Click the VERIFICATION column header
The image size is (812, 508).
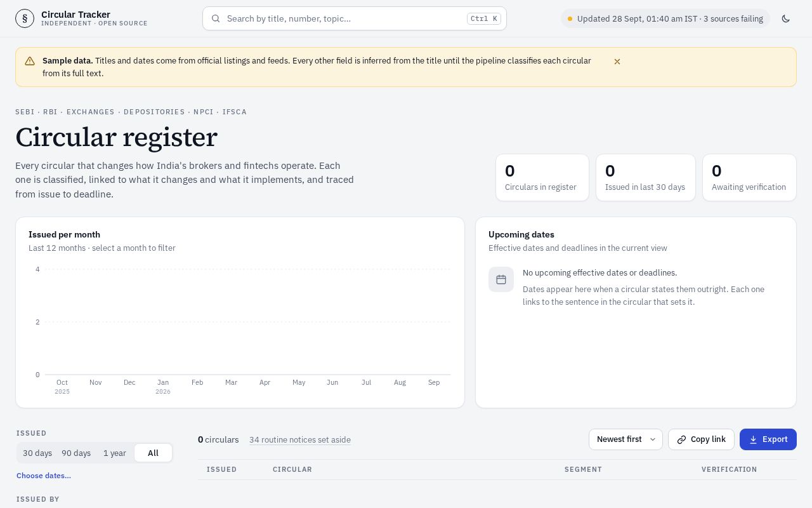point(730,469)
